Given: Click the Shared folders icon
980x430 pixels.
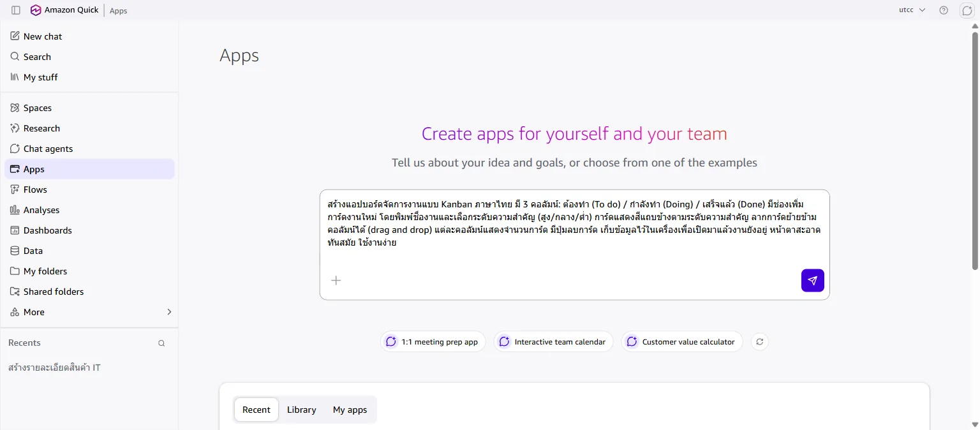Looking at the screenshot, I should pyautogui.click(x=15, y=292).
